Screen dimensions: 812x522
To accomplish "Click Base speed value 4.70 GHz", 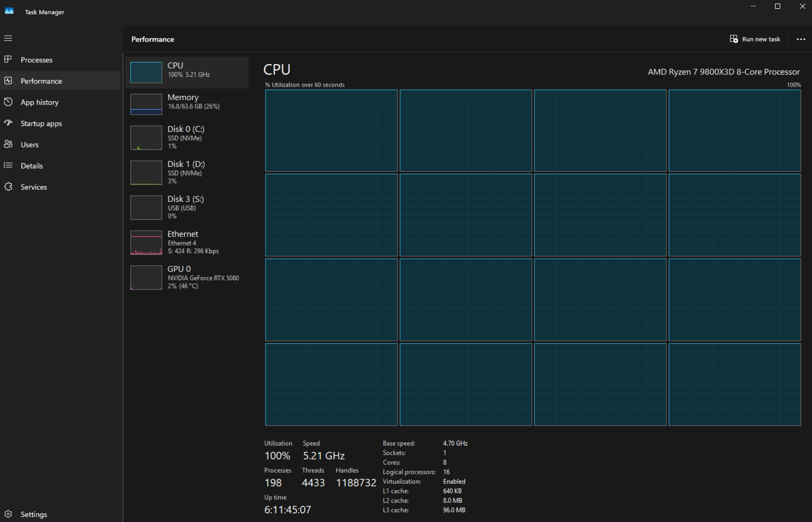I will point(455,443).
